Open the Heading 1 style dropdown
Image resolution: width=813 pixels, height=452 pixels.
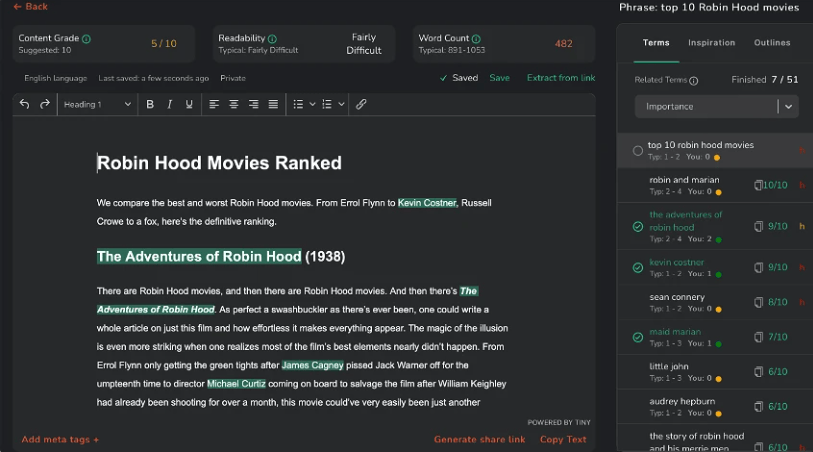click(97, 104)
